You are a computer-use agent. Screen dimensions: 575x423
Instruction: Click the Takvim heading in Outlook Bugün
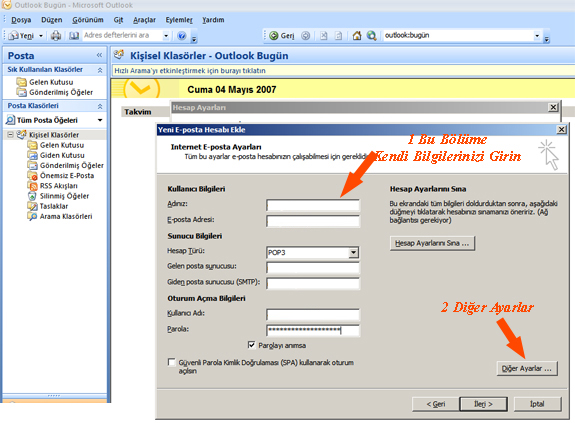pyautogui.click(x=138, y=112)
